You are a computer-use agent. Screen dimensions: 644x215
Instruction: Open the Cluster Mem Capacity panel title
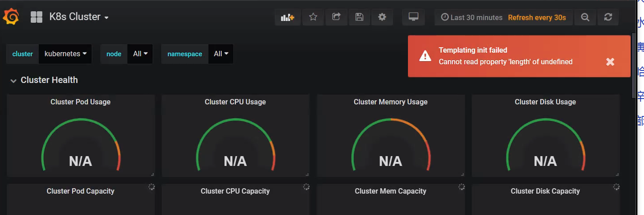[x=391, y=191]
